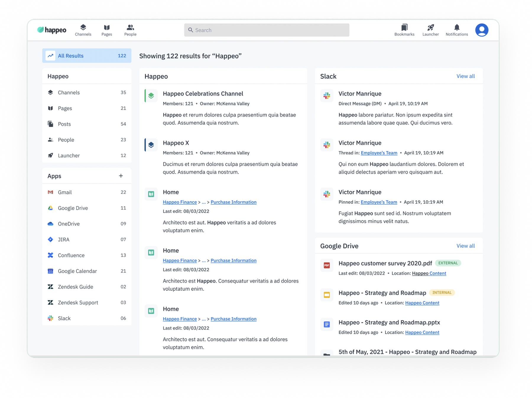Click the Gmail icon in Apps

click(51, 192)
